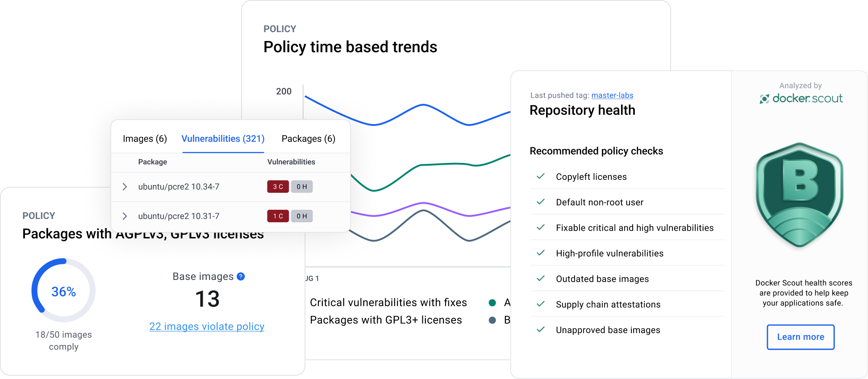Click the checkmark beside Copyleft licenses
868x379 pixels.
pos(540,176)
